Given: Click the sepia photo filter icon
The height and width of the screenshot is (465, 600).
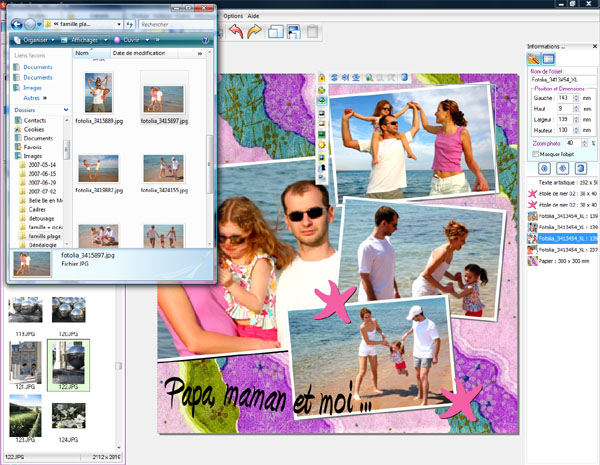Looking at the screenshot, I should point(322,124).
